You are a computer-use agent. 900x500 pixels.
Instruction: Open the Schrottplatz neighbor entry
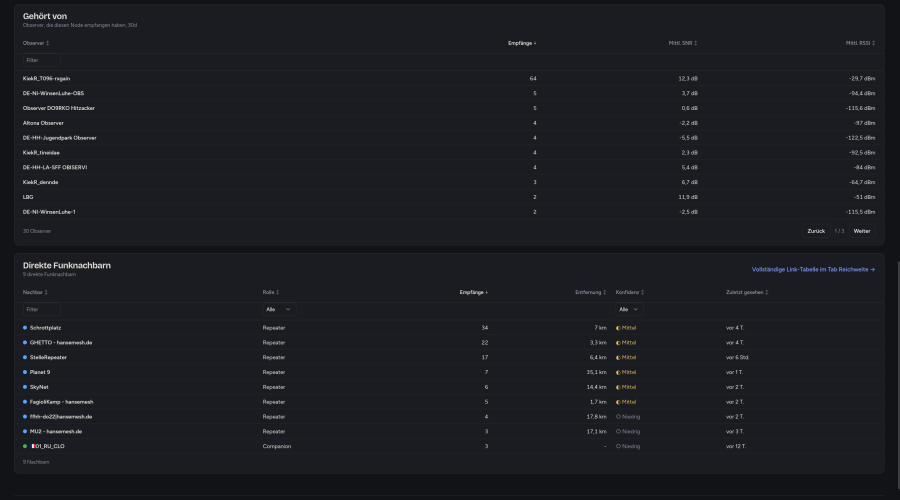(45, 328)
